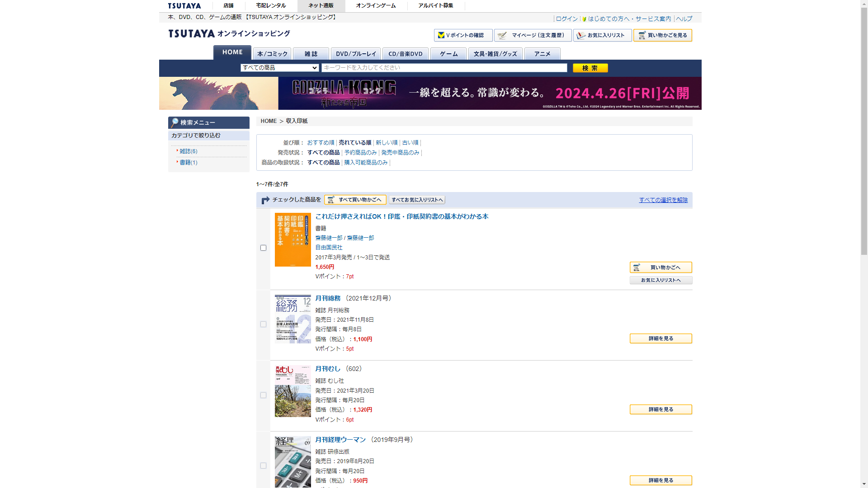
Task: Open 月刊経理ウーマン title link
Action: (x=340, y=440)
